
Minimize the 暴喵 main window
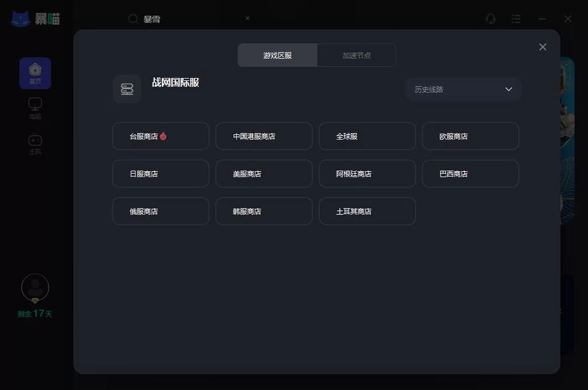542,19
